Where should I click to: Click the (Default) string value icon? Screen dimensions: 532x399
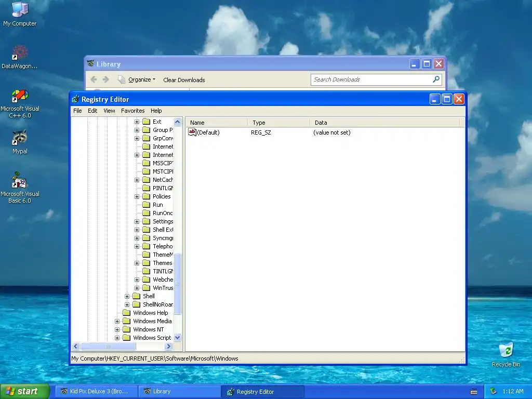click(x=192, y=132)
